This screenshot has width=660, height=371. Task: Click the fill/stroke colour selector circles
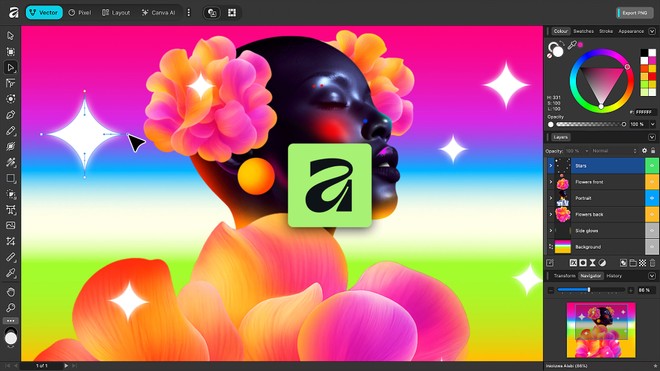(555, 50)
